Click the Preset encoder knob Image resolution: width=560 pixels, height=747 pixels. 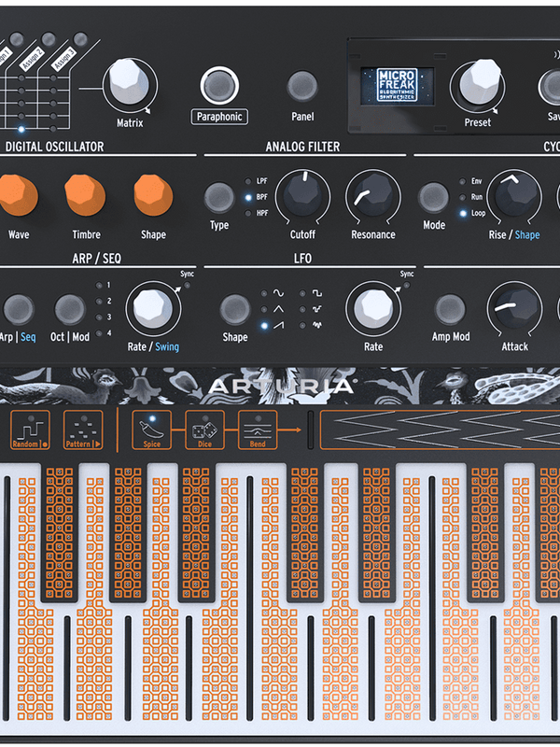tap(479, 83)
